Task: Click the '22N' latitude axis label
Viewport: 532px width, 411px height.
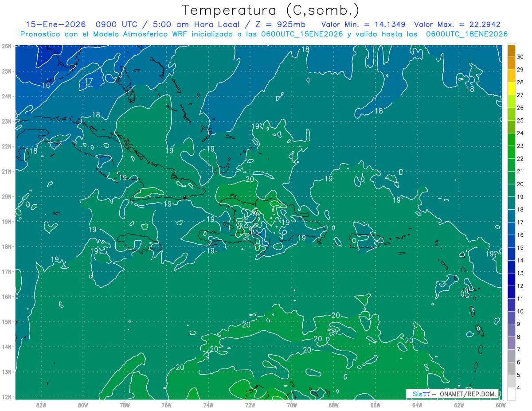Action: point(6,146)
